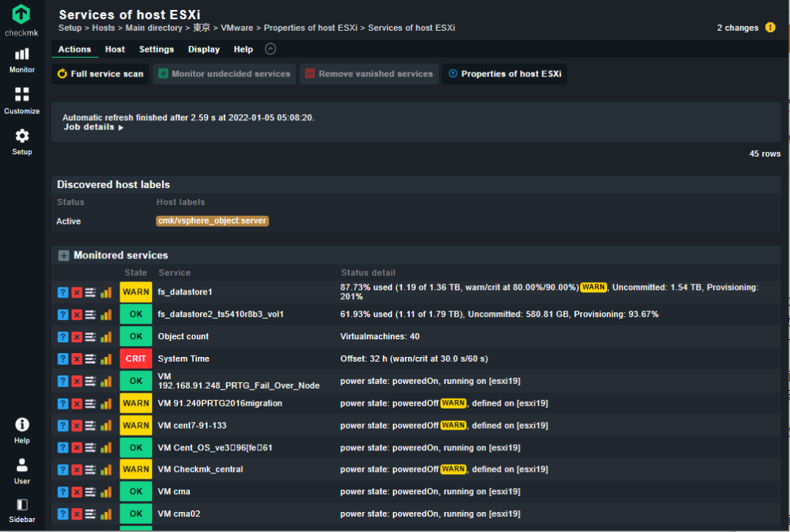This screenshot has height=532, width=790.
Task: Click the yellow warning icon beside 2 changes
Action: pyautogui.click(x=770, y=27)
